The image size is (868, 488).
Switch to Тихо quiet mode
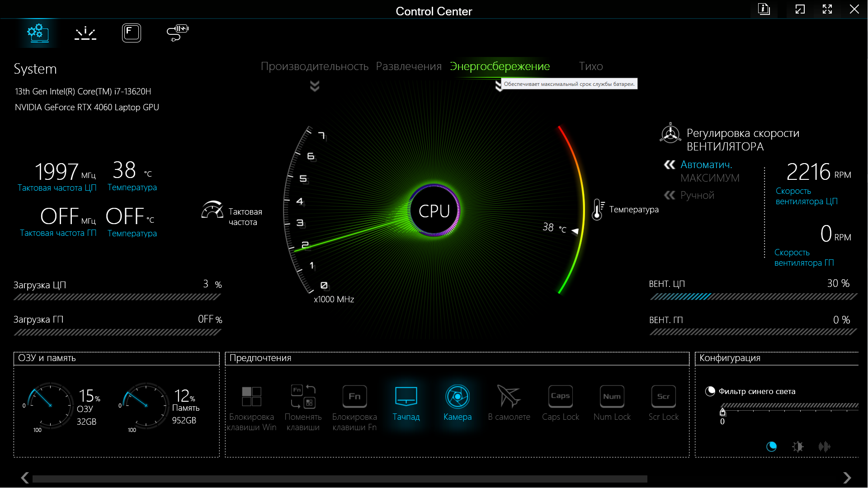(590, 66)
